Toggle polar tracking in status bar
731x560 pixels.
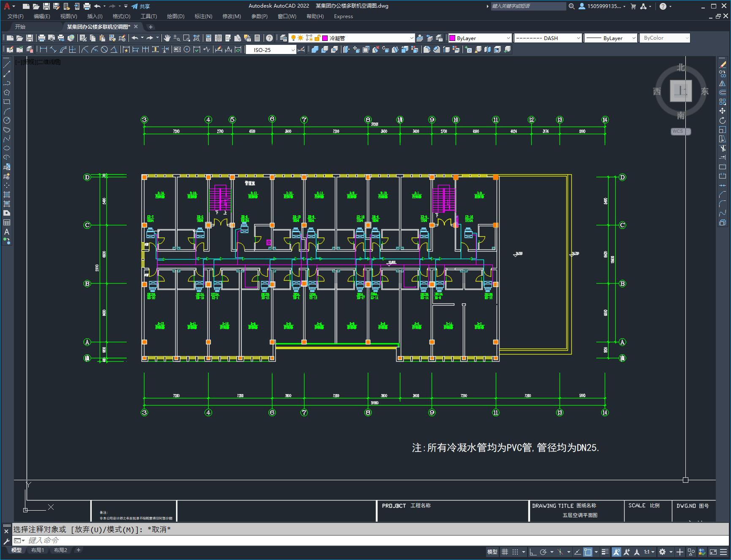pos(543,552)
